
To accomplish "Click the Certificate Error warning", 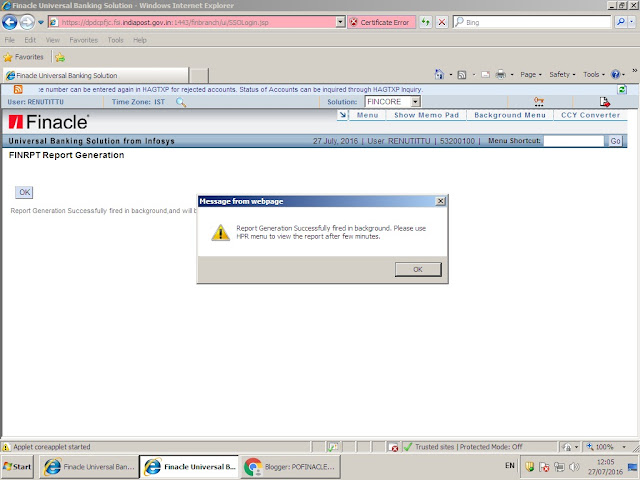I will tap(382, 22).
